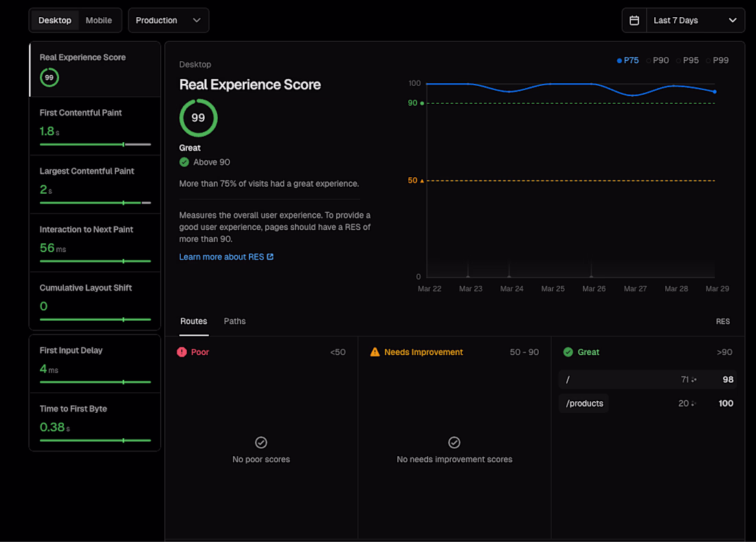
Task: Click the No poor scores checkmark icon
Action: pos(261,442)
